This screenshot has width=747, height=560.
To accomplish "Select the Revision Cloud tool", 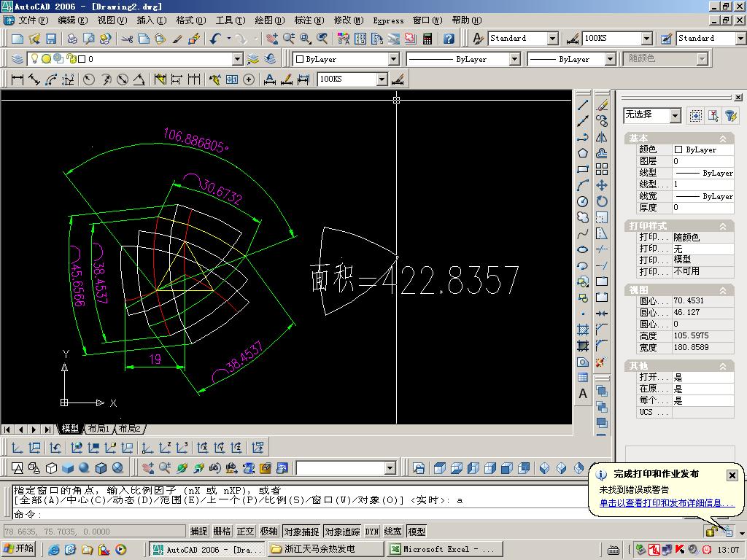I will 583,217.
